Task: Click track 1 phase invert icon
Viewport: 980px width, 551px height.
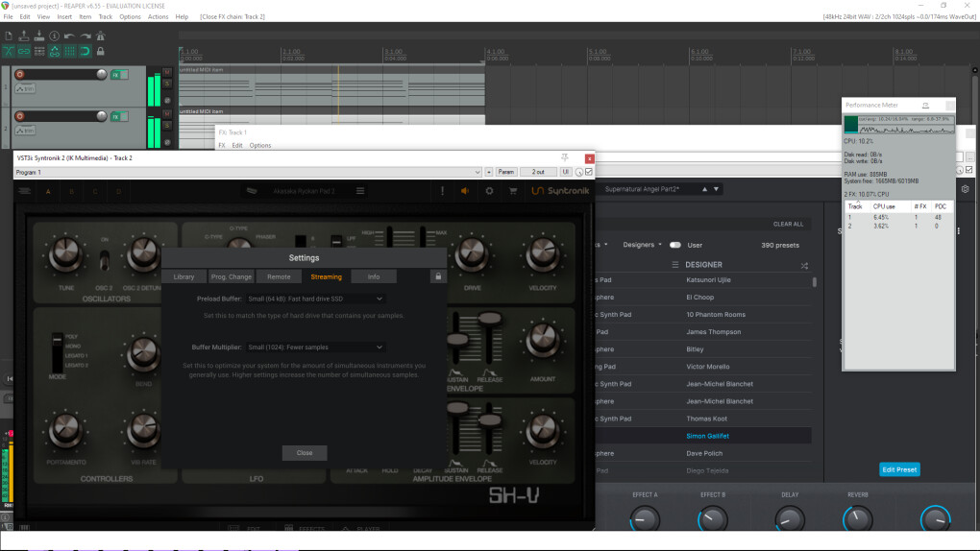Action: pyautogui.click(x=167, y=100)
